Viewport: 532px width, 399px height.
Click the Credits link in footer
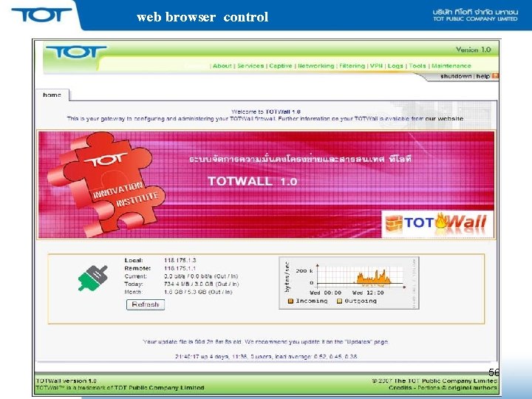click(400, 387)
